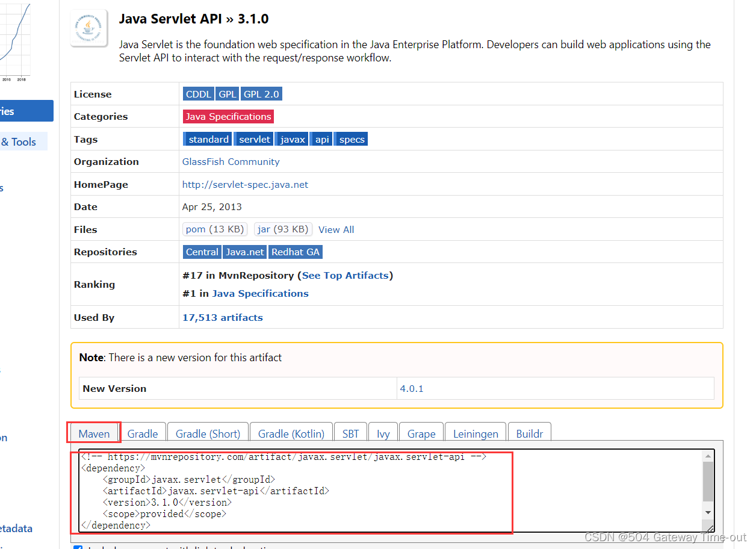Select the servlet tag
Viewport: 756px width, 549px height.
(x=255, y=139)
